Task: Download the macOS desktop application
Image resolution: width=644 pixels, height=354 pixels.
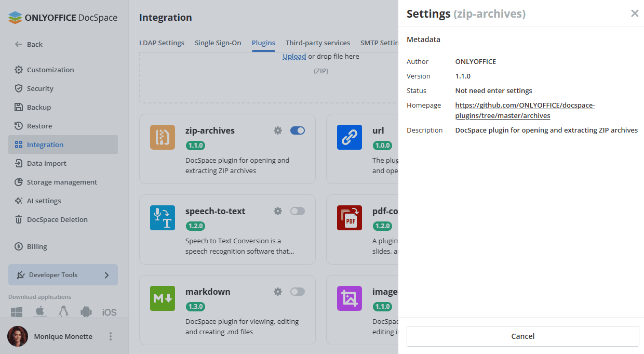Action: click(x=40, y=312)
